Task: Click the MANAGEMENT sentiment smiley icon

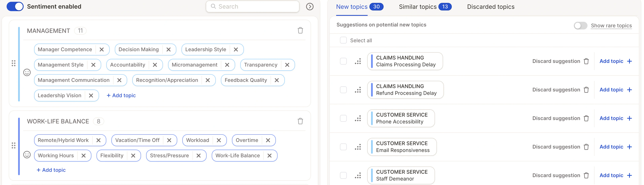Action: (27, 72)
